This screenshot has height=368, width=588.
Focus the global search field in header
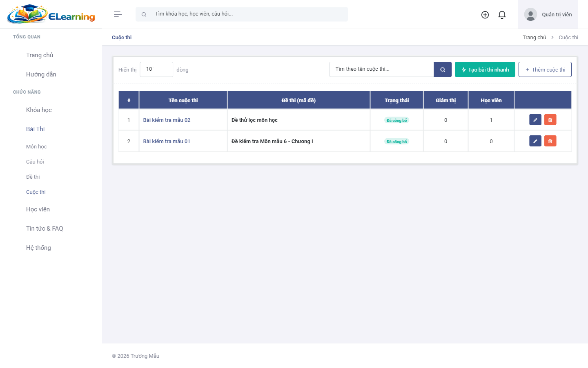[x=242, y=14]
